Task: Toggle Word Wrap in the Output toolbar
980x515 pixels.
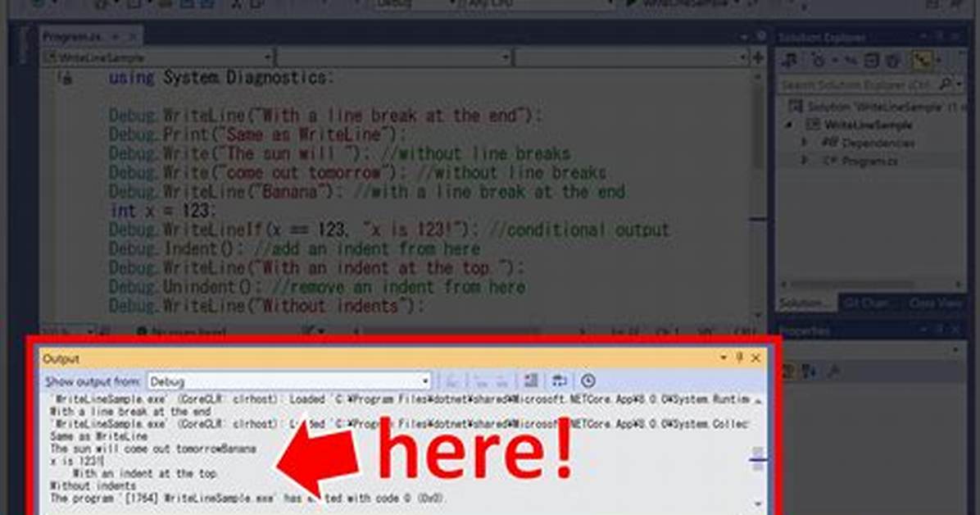Action: (560, 381)
